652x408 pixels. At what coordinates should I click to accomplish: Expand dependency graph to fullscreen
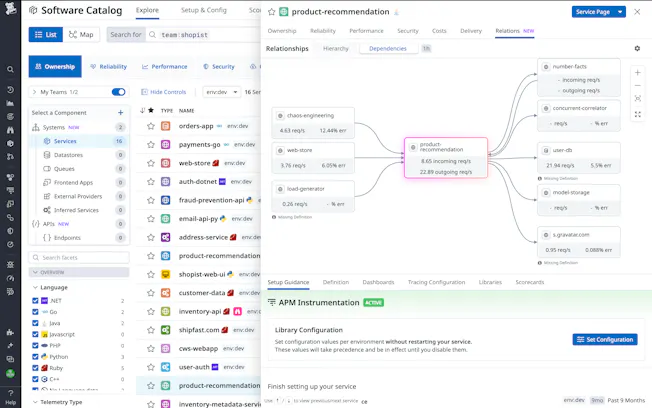pyautogui.click(x=637, y=114)
